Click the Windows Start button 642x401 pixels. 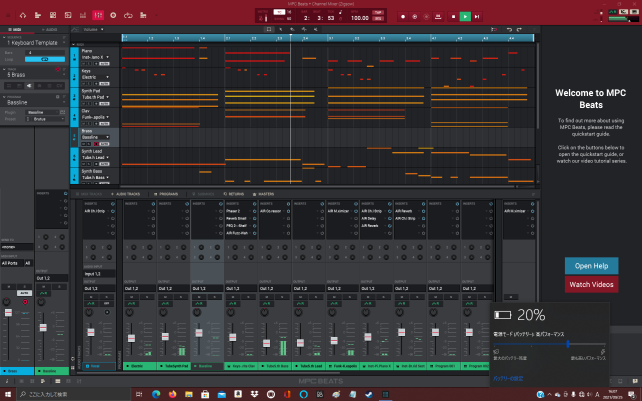coord(8,394)
